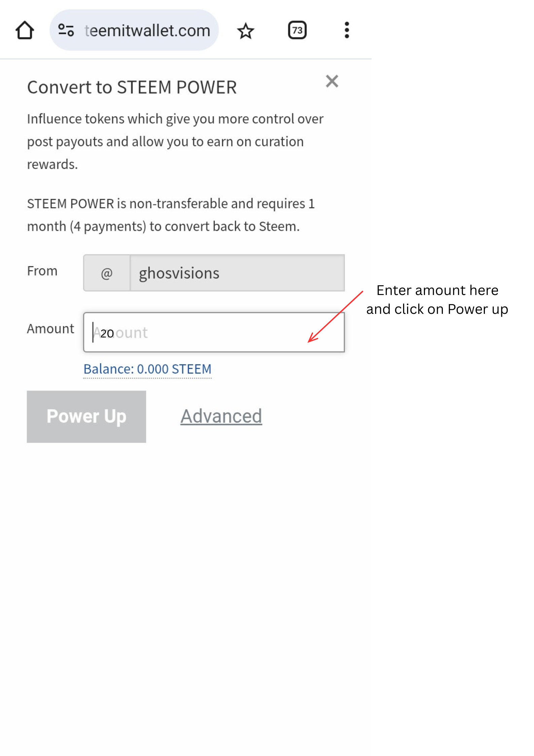Close the Convert to STEEM POWER dialog
Image resolution: width=534 pixels, height=756 pixels.
pyautogui.click(x=332, y=81)
